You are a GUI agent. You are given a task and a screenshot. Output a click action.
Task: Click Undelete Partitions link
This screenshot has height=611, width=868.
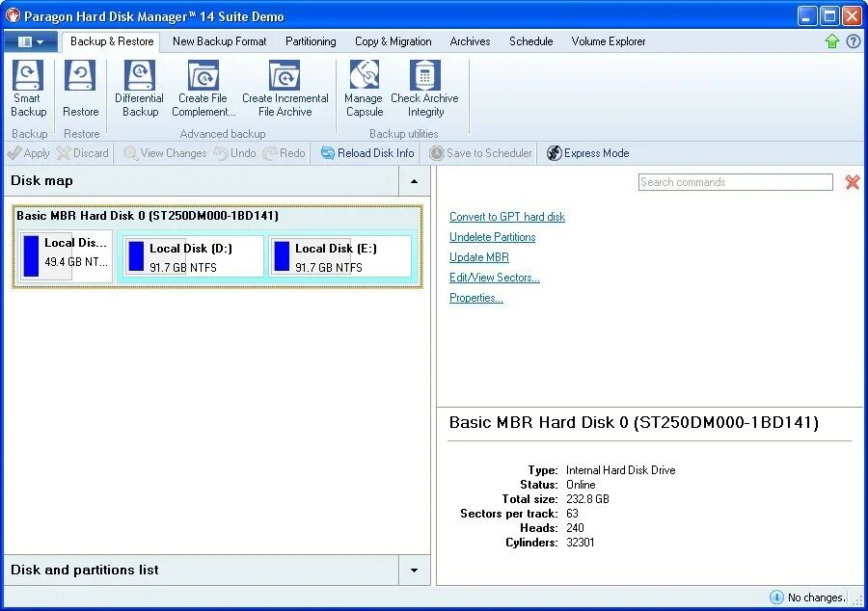[x=492, y=237]
